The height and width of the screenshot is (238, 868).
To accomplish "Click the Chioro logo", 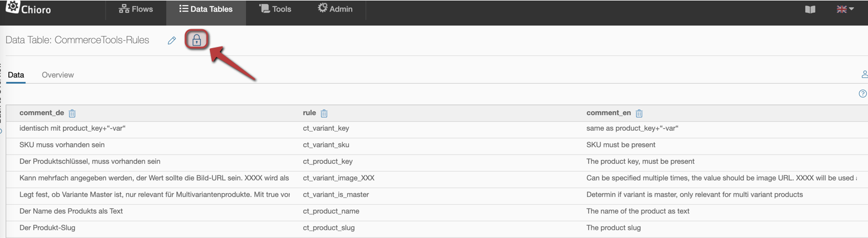I will point(28,9).
